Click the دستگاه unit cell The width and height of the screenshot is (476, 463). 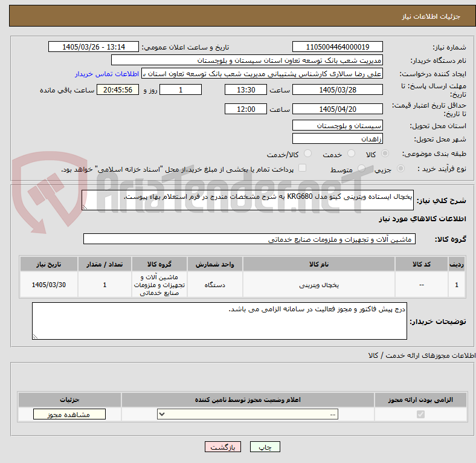click(x=215, y=285)
